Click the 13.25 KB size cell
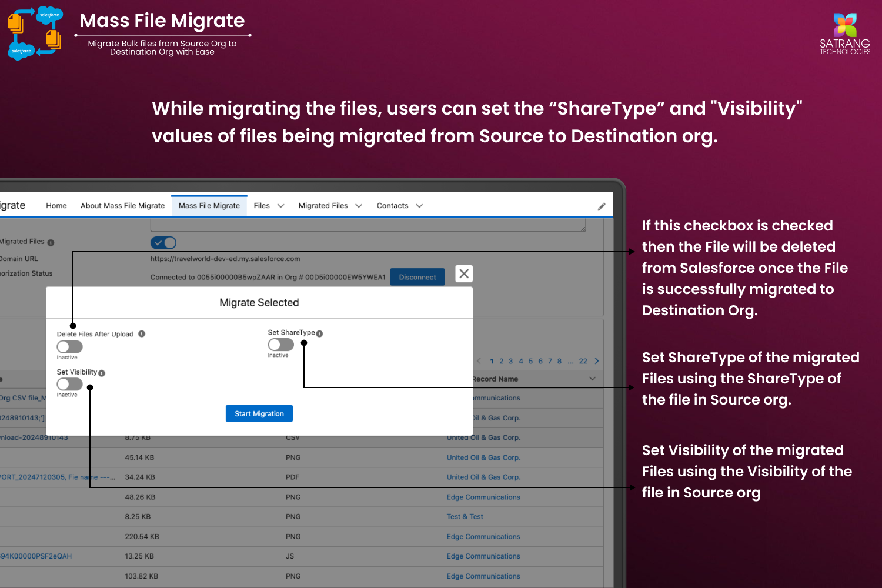This screenshot has width=882, height=588. point(139,556)
